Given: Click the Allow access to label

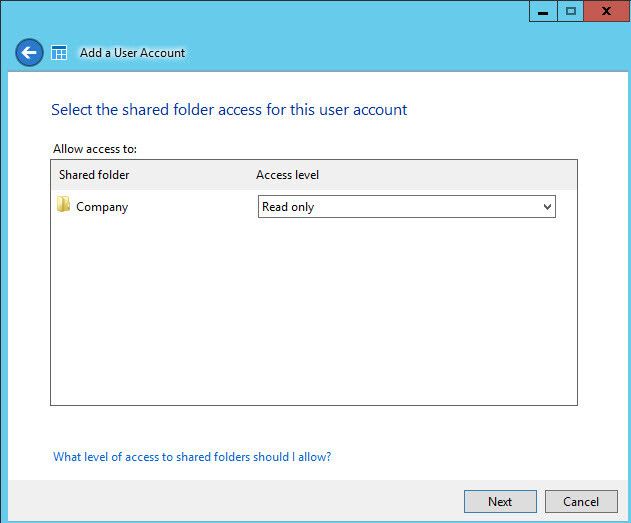Looking at the screenshot, I should pos(95,149).
